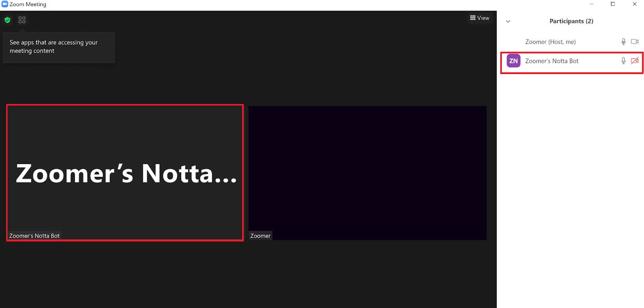Close the Zoom Meeting window
Image resolution: width=644 pixels, height=308 pixels.
[634, 4]
